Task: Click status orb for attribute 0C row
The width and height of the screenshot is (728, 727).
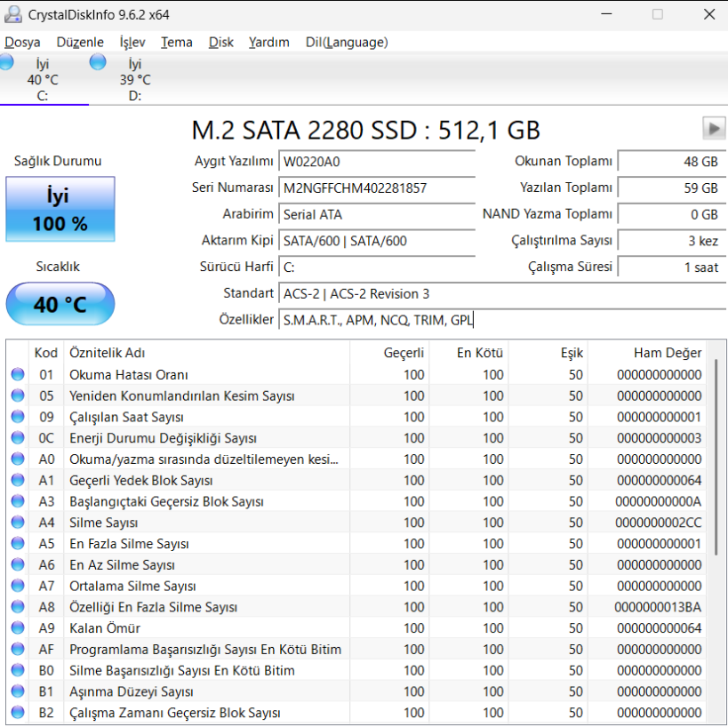Action: [18, 438]
